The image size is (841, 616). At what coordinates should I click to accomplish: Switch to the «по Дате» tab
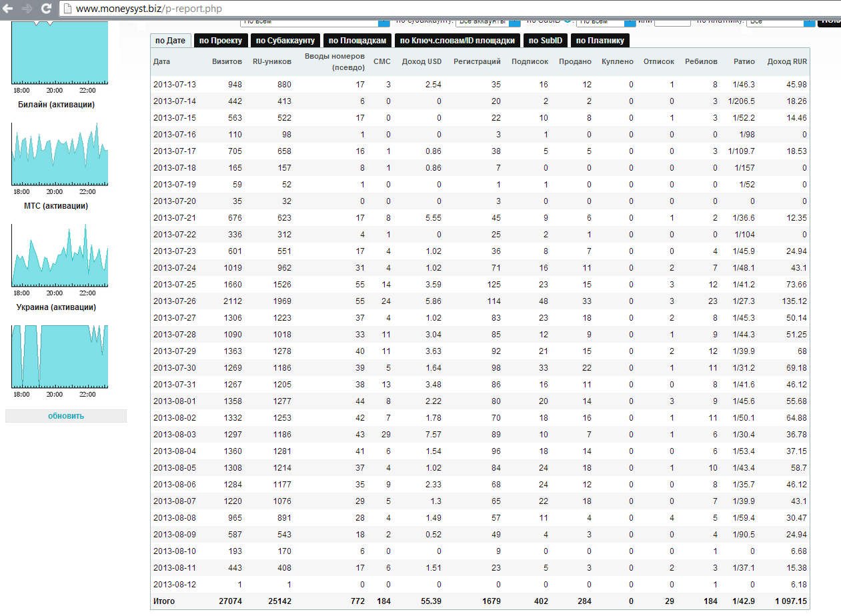(x=170, y=41)
